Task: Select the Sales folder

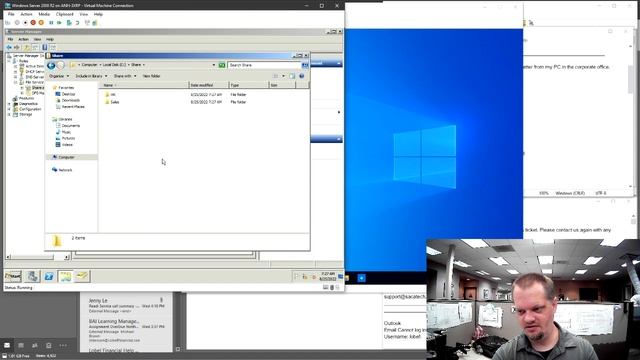Action: click(x=112, y=102)
